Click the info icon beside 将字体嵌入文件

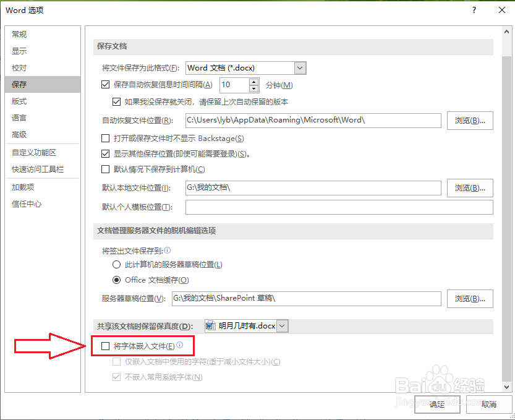(179, 346)
